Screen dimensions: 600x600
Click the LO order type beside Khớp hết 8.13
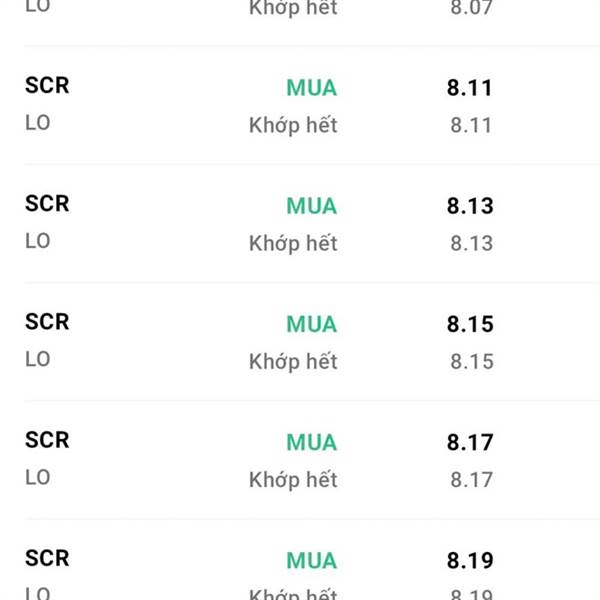coord(38,241)
